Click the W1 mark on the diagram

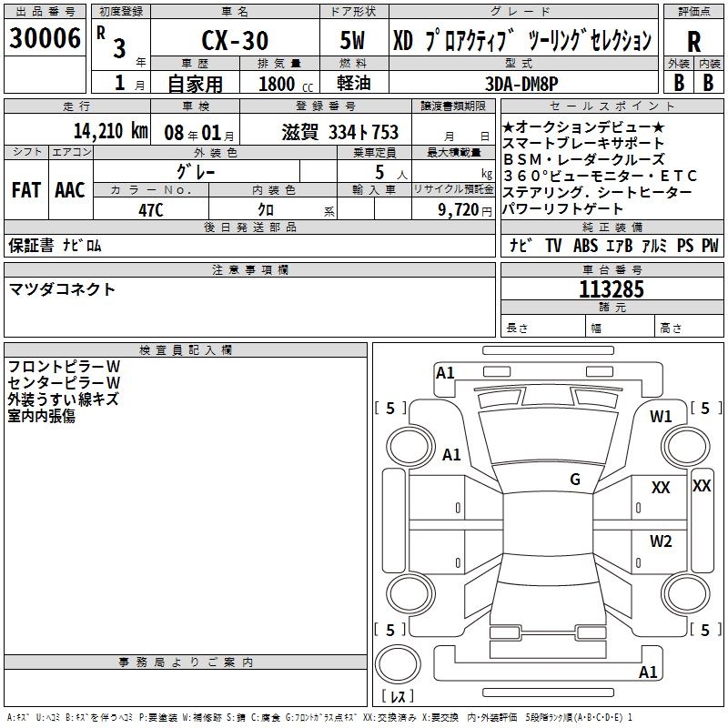click(661, 417)
